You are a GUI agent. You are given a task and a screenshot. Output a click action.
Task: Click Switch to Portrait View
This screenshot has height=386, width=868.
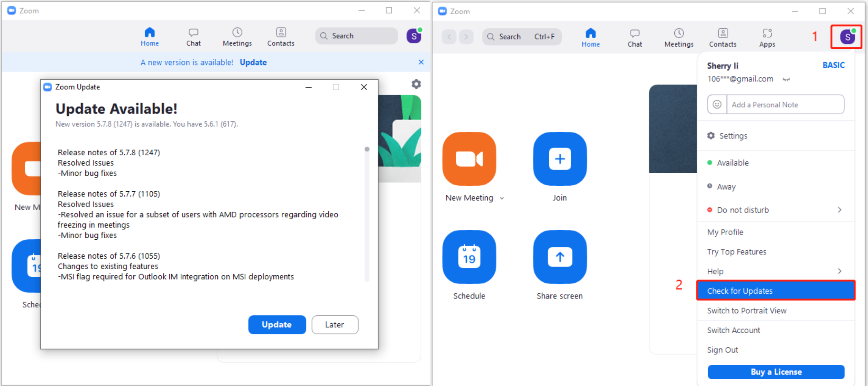(x=776, y=310)
